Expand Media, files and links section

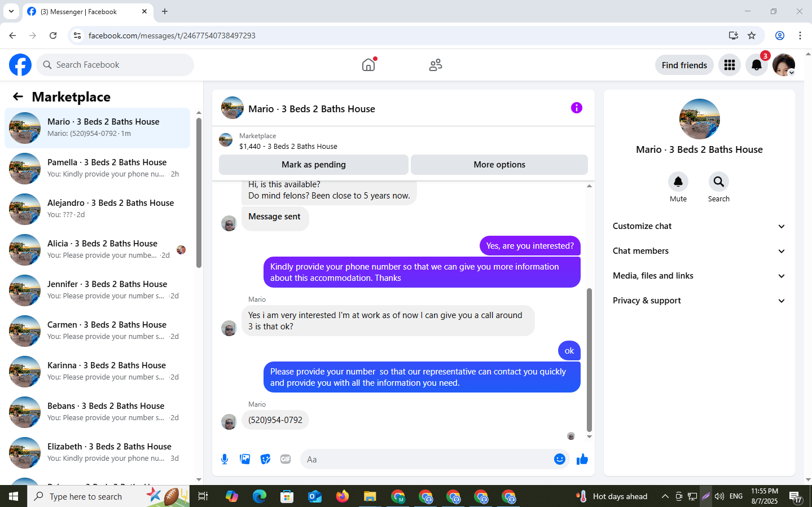[x=699, y=276]
